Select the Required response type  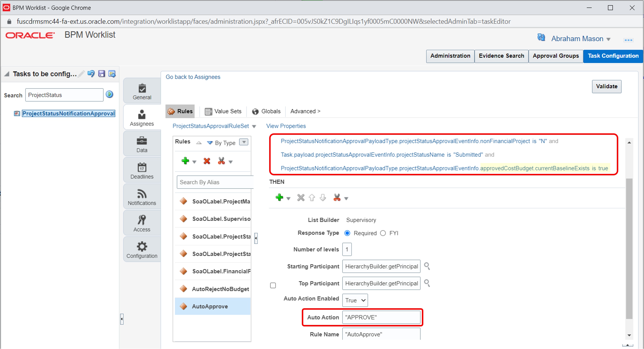(347, 233)
